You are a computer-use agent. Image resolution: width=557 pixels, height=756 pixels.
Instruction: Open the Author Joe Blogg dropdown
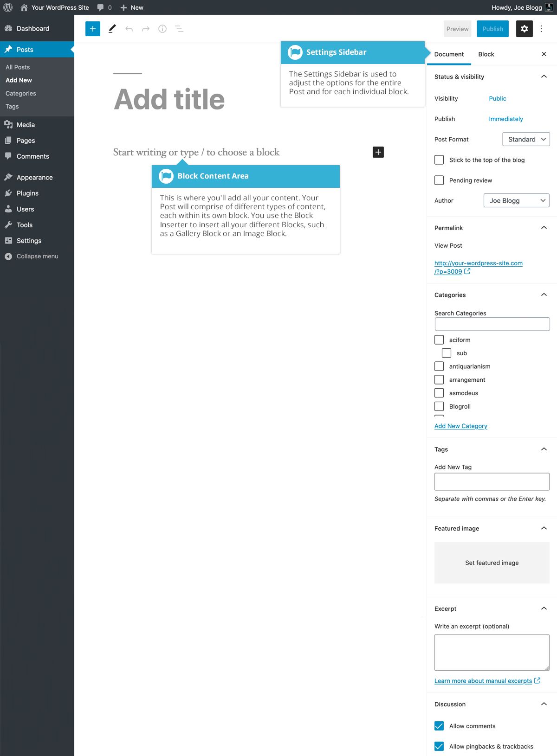(516, 200)
